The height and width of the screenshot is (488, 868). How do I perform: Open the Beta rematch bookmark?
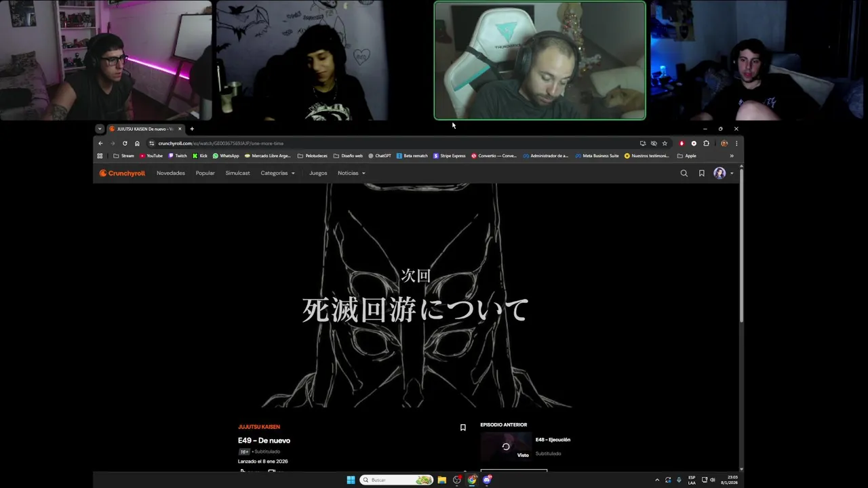click(412, 156)
